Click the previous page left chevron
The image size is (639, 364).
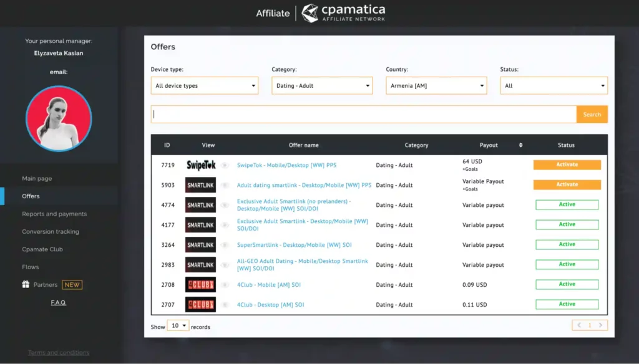point(579,325)
